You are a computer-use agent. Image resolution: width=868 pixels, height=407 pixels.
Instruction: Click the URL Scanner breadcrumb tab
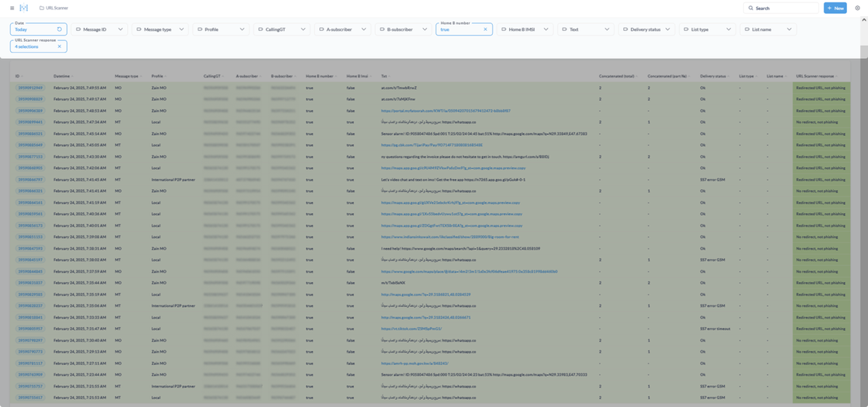[55, 8]
